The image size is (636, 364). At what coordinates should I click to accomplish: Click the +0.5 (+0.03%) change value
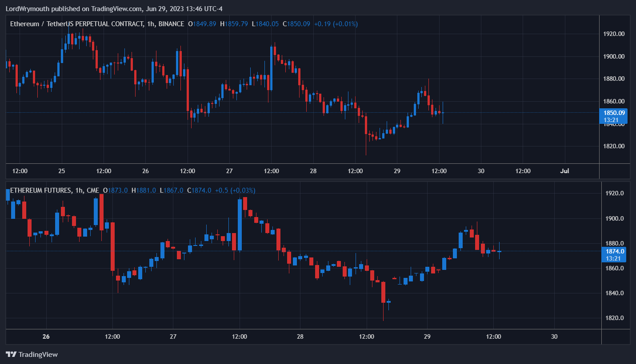pos(235,190)
